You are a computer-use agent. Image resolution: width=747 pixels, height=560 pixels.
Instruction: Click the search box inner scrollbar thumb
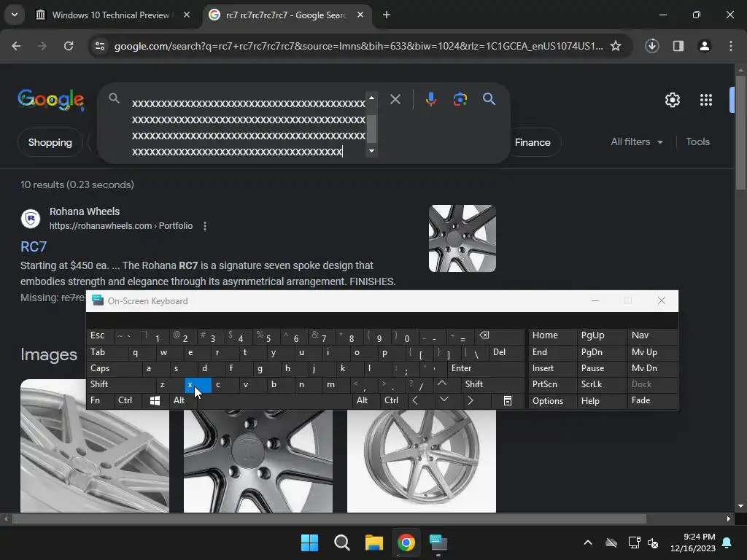[371, 128]
